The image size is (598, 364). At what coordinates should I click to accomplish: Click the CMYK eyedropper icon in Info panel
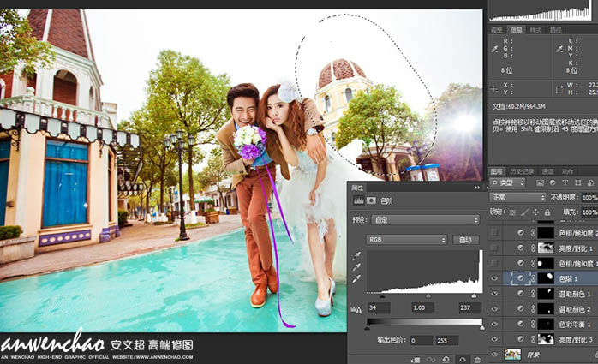(x=559, y=49)
